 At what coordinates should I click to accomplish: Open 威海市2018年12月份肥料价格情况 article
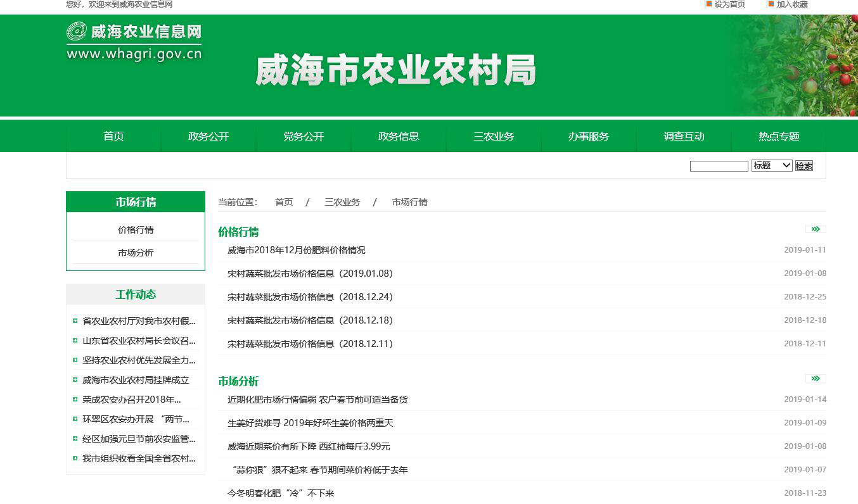tap(297, 250)
